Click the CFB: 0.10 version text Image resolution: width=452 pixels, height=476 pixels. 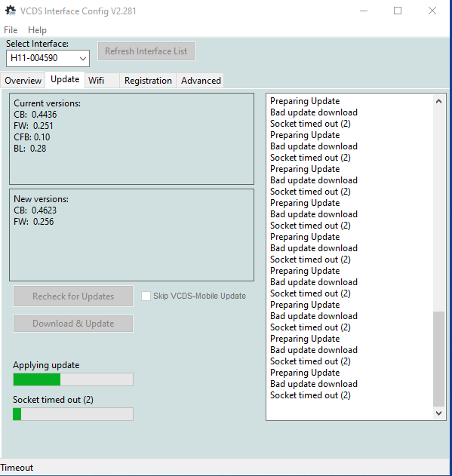32,137
